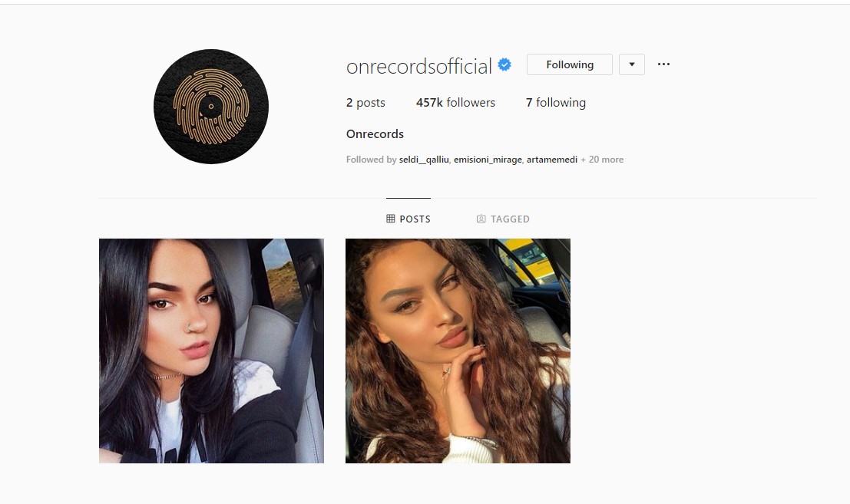Click the Onrecords display name

point(375,133)
